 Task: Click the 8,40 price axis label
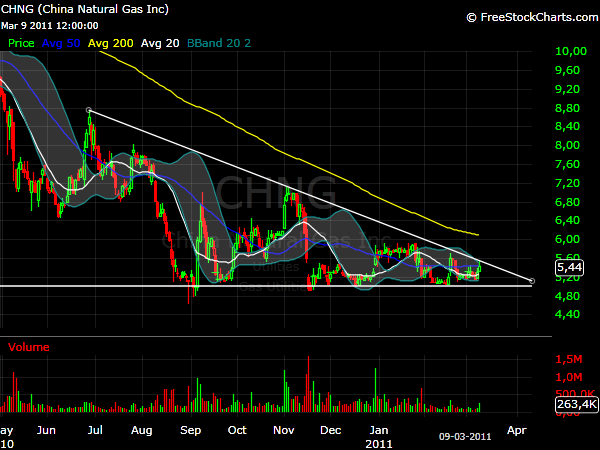coord(567,126)
